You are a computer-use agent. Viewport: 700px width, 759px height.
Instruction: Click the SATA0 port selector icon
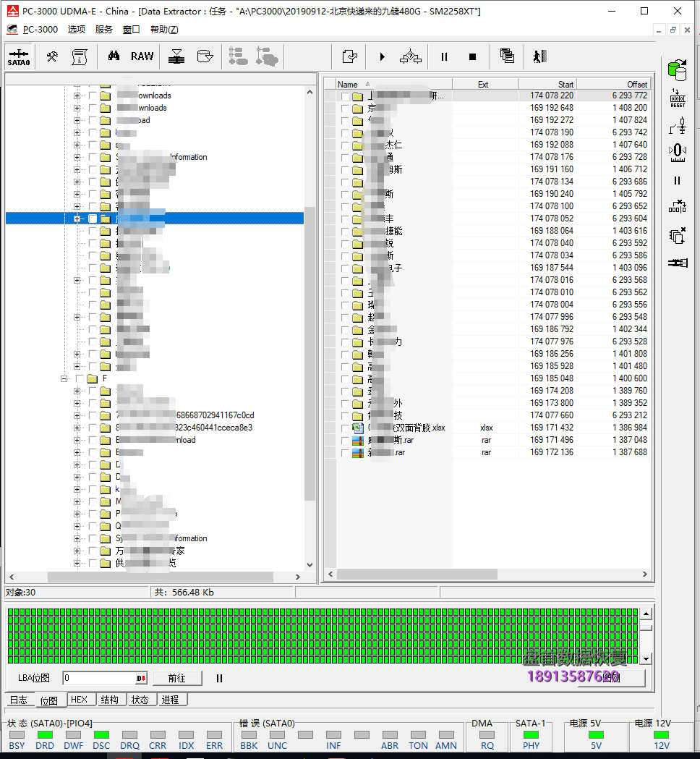tap(19, 56)
